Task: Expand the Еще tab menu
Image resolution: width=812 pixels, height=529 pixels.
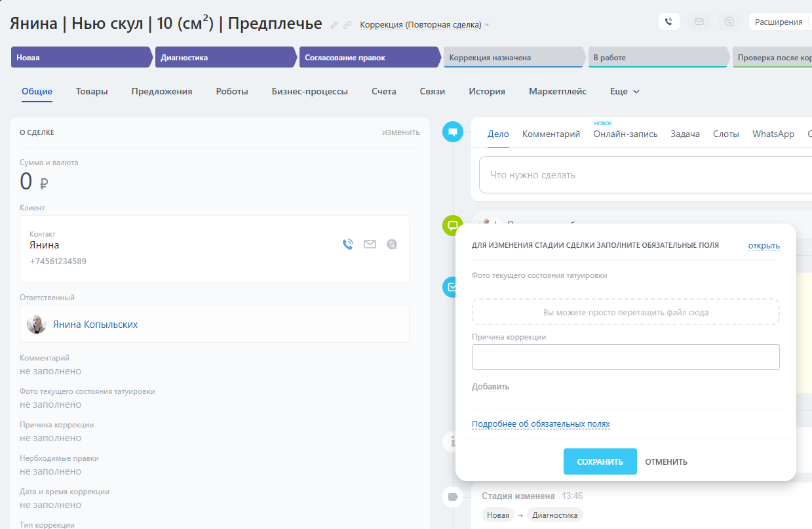Action: (x=624, y=92)
